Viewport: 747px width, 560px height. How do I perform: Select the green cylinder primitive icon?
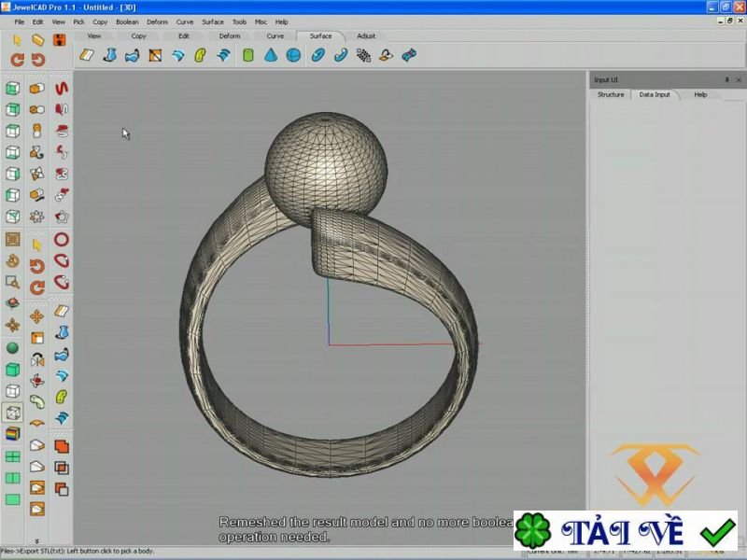coord(248,56)
